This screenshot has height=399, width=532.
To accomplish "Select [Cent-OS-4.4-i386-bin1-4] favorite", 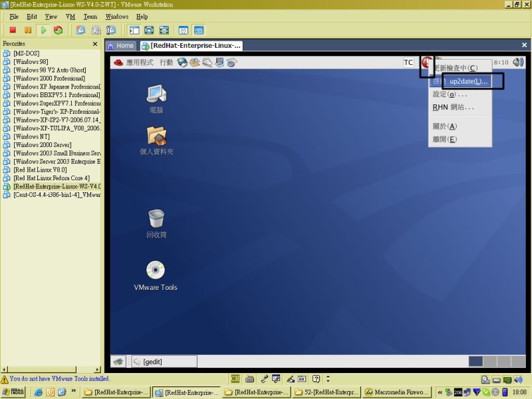I will [x=57, y=195].
